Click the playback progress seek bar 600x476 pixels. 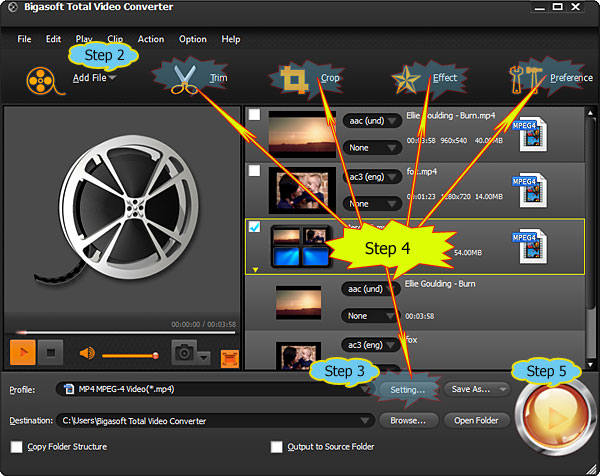click(126, 333)
